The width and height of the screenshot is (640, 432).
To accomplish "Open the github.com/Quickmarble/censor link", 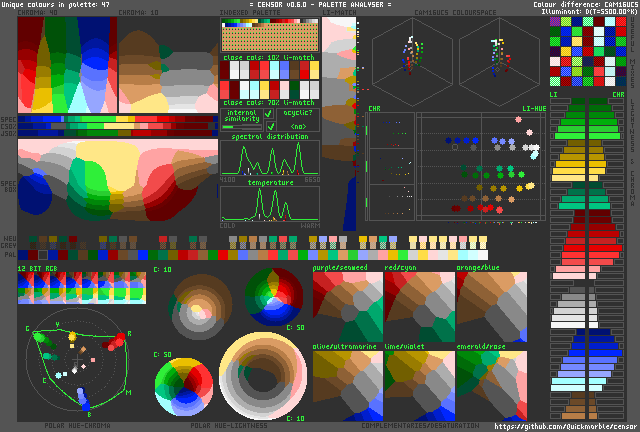I will 564,427.
